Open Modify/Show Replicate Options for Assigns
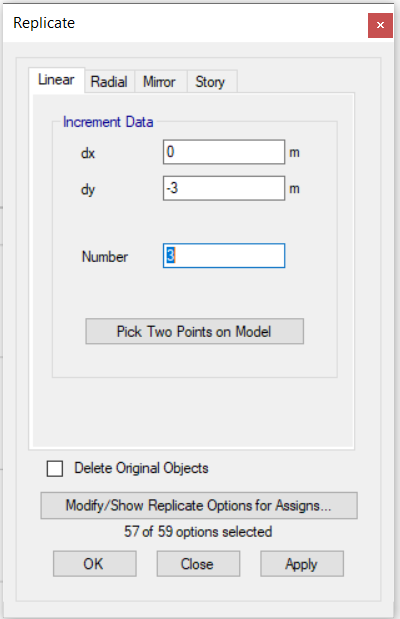 tap(199, 505)
